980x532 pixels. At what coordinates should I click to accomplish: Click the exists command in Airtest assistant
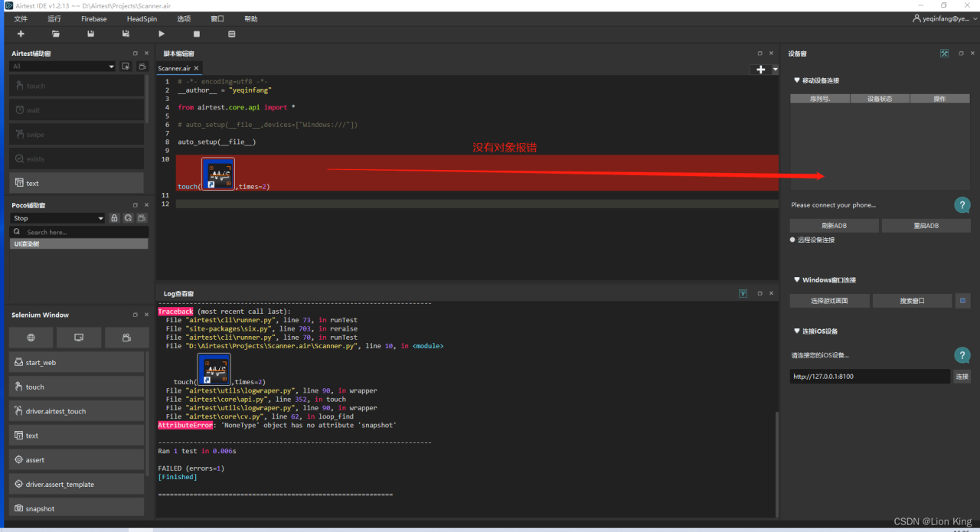pos(77,159)
